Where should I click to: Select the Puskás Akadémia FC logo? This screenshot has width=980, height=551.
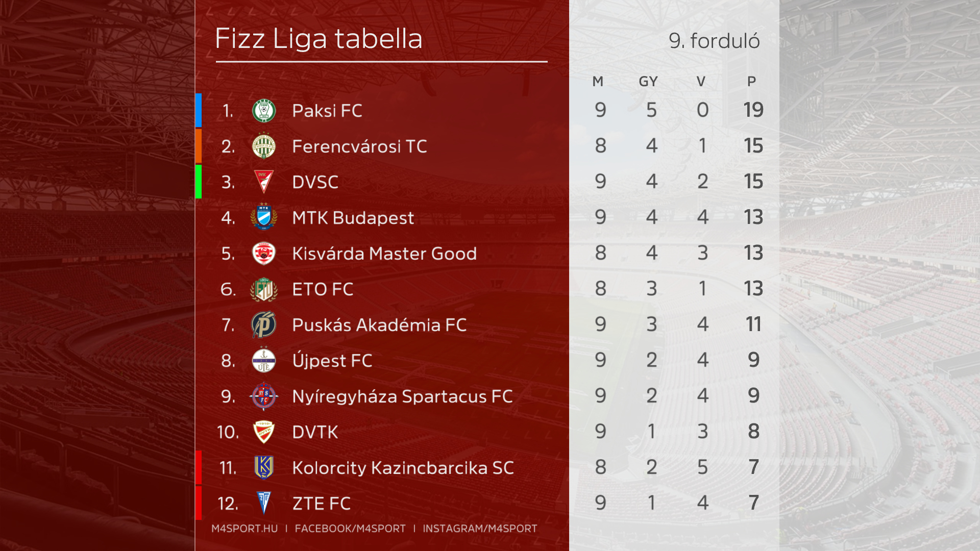(264, 325)
